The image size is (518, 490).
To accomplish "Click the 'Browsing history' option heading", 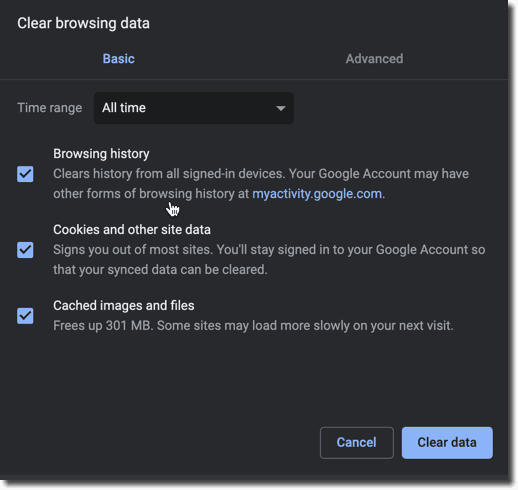I will 101,154.
